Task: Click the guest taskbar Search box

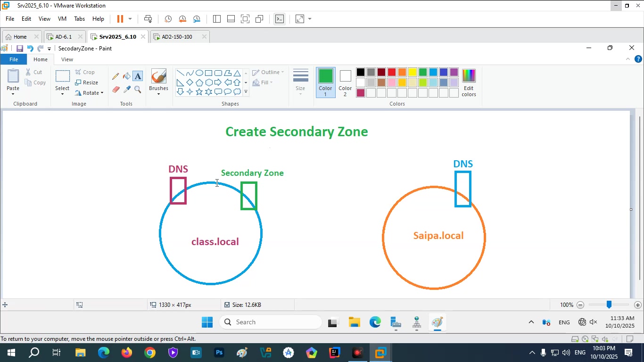Action: [x=271, y=322]
